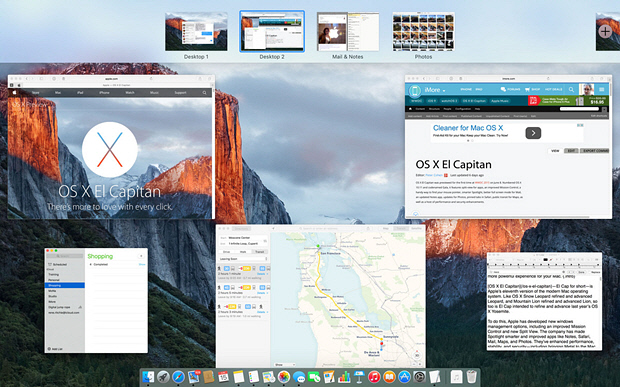Open the App Store dock icon
Screen dimensions: 620x387
(404, 377)
